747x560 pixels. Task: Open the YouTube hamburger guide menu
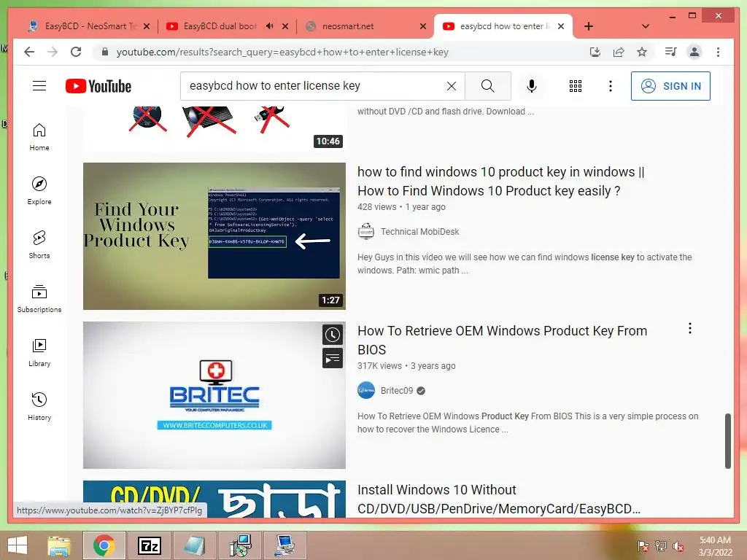click(x=39, y=86)
